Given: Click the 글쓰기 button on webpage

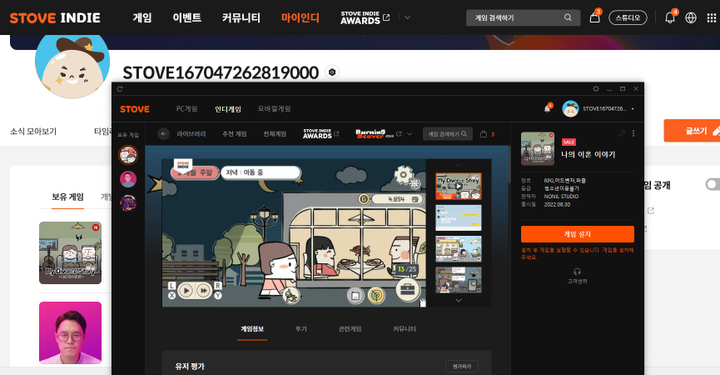Looking at the screenshot, I should click(692, 131).
